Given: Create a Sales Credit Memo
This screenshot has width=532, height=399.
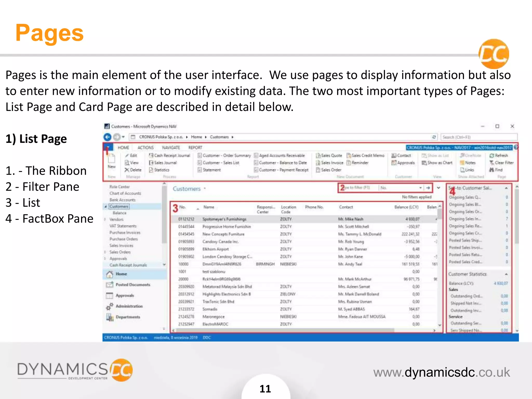Looking at the screenshot, I should (x=365, y=155).
